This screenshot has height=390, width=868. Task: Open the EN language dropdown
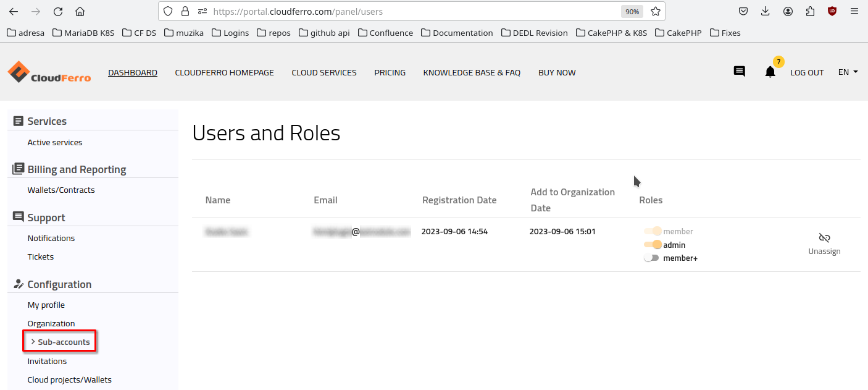point(847,72)
